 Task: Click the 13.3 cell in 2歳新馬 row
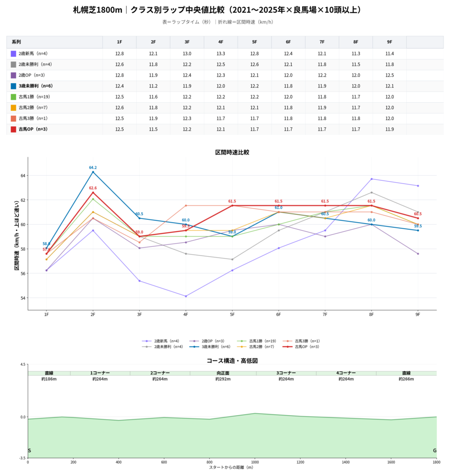[x=221, y=54]
